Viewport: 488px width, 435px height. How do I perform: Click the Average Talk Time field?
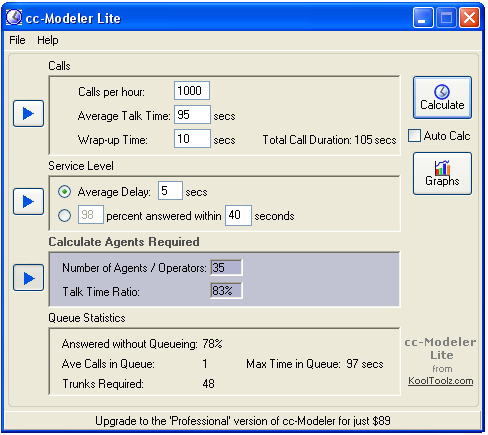(x=192, y=115)
